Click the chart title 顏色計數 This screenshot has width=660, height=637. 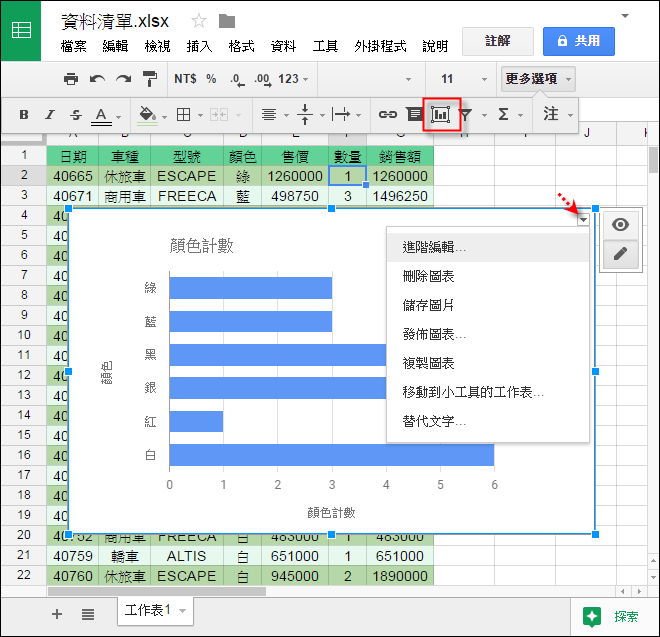coord(201,246)
